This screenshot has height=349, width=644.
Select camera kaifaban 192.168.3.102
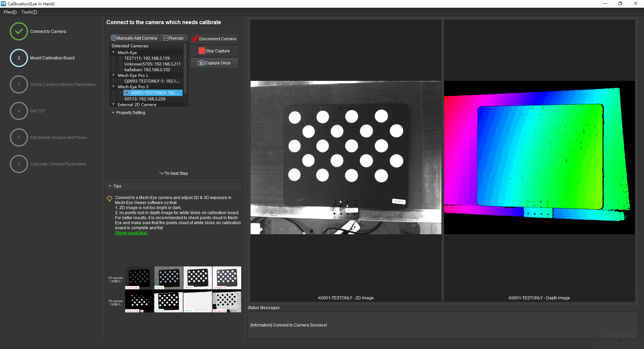click(147, 70)
